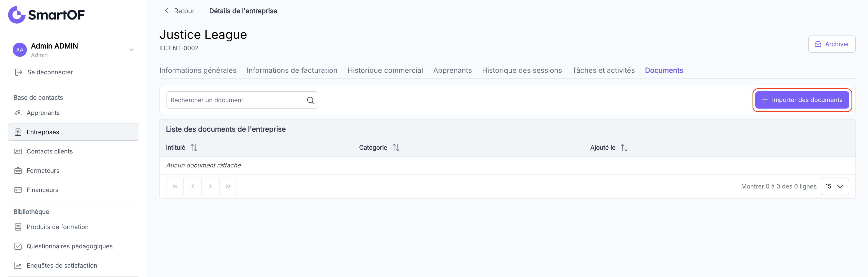Image resolution: width=868 pixels, height=277 pixels.
Task: Click the Enquêtes de satisfaction chart icon
Action: [18, 266]
